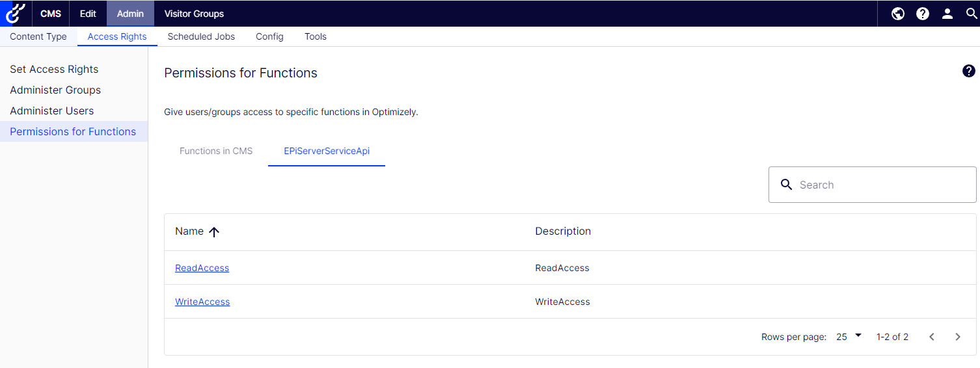Open Administer Users in sidebar

(x=52, y=111)
